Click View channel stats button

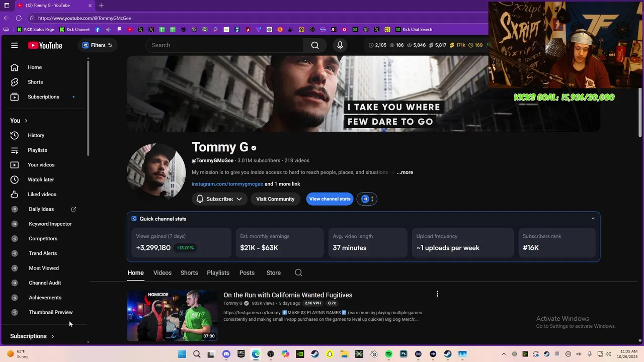(x=330, y=199)
